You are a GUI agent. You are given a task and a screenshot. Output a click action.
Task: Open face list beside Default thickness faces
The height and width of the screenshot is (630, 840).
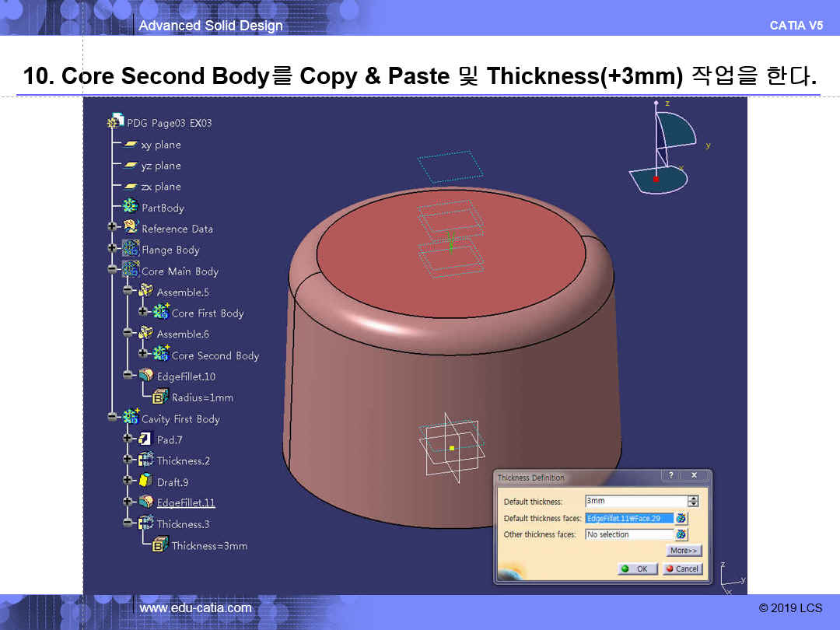[x=681, y=518]
